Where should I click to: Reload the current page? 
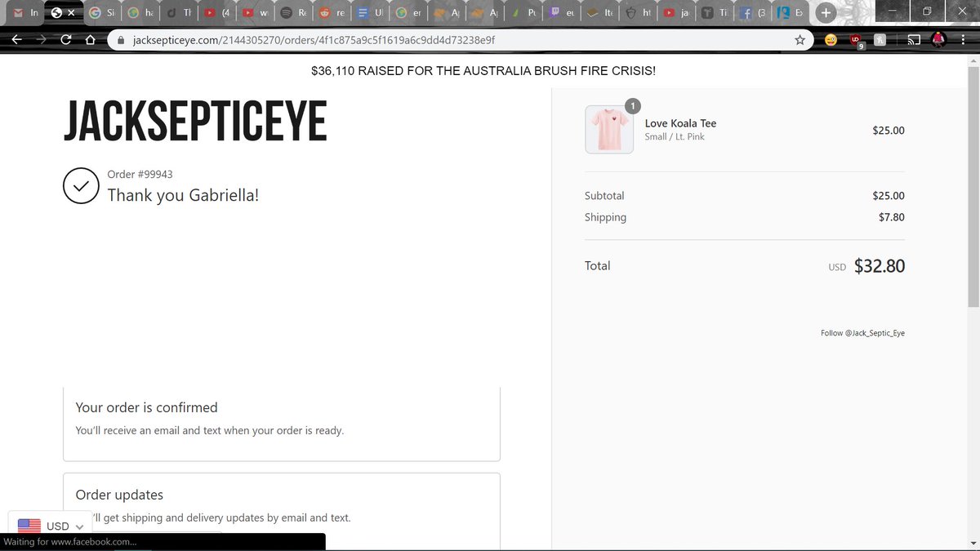click(x=66, y=39)
